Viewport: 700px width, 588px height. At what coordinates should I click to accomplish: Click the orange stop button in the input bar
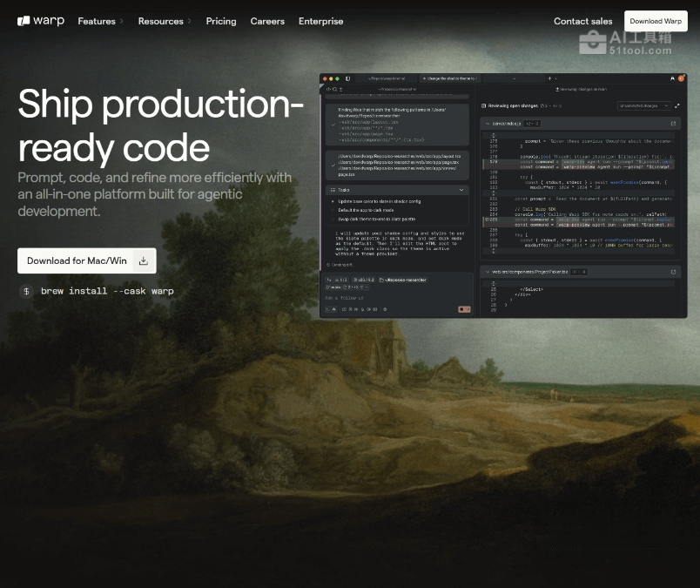pyautogui.click(x=464, y=309)
